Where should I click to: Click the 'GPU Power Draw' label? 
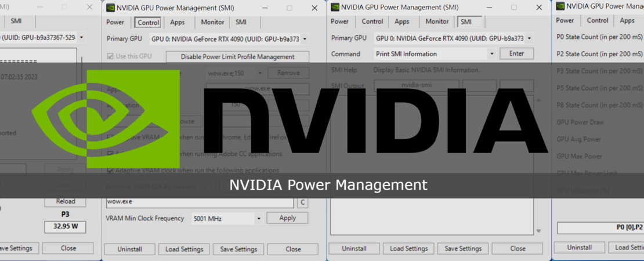click(580, 122)
